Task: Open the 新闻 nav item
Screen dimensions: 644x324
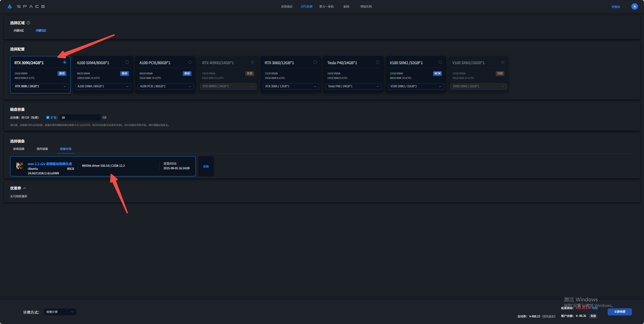Action: tap(346, 7)
